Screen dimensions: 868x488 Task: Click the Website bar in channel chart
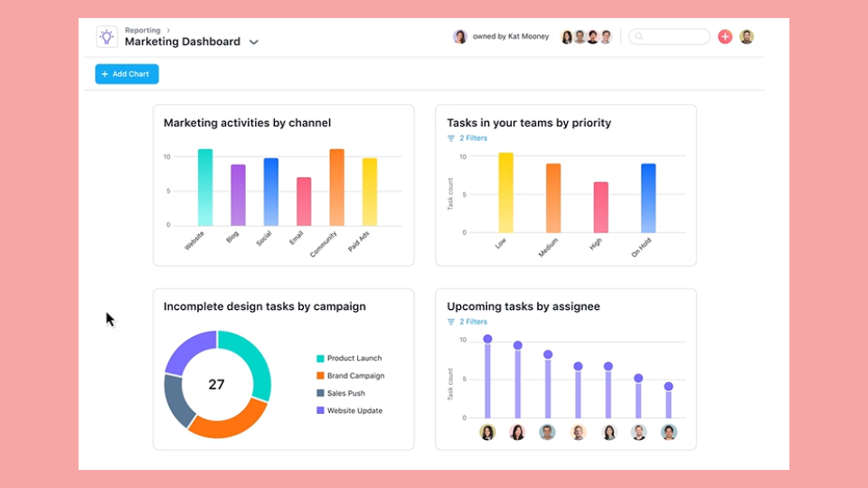pyautogui.click(x=205, y=188)
